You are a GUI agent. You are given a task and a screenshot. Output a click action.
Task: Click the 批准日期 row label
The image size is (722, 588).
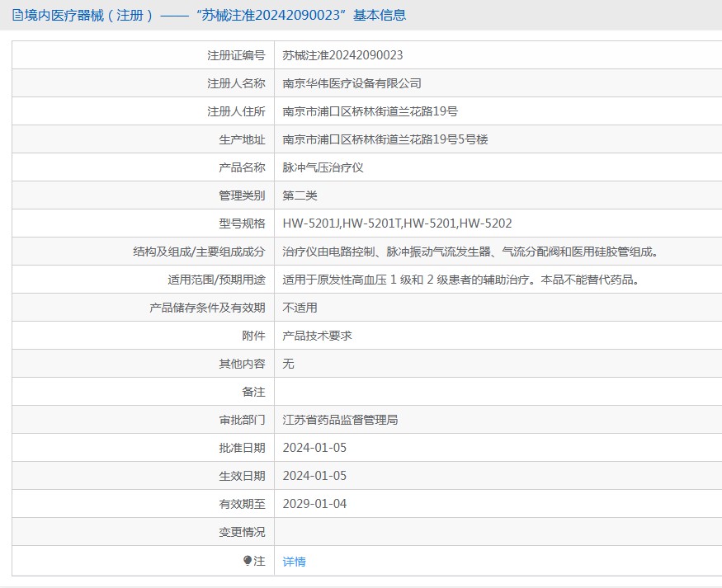242,448
